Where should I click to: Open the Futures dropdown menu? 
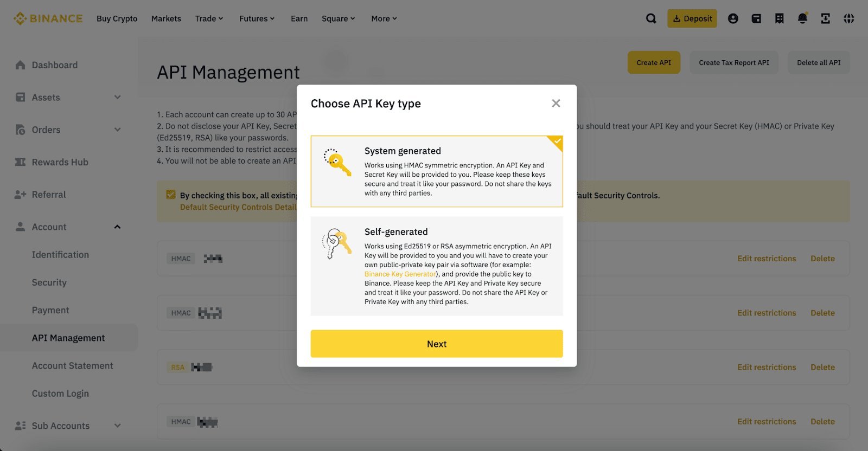click(257, 18)
